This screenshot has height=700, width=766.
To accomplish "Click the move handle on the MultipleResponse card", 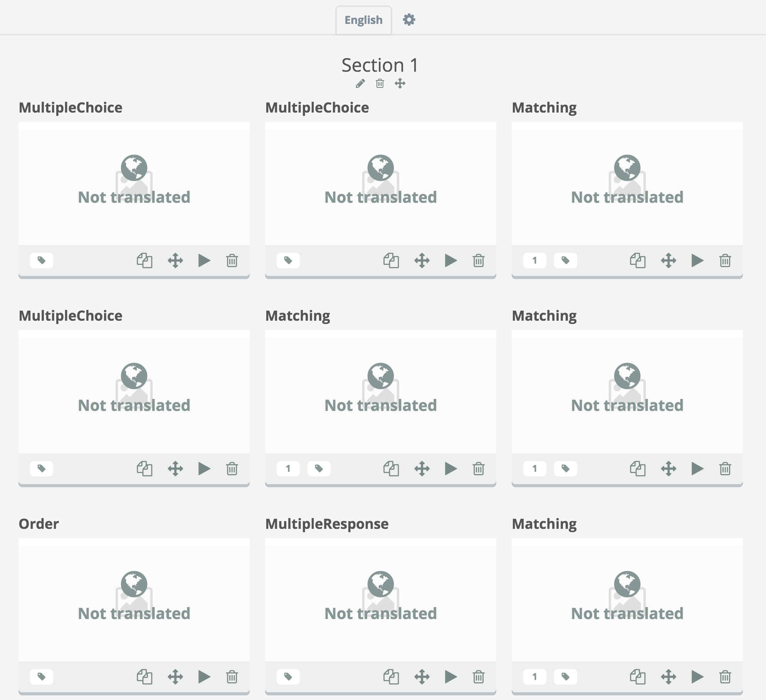I will click(422, 676).
